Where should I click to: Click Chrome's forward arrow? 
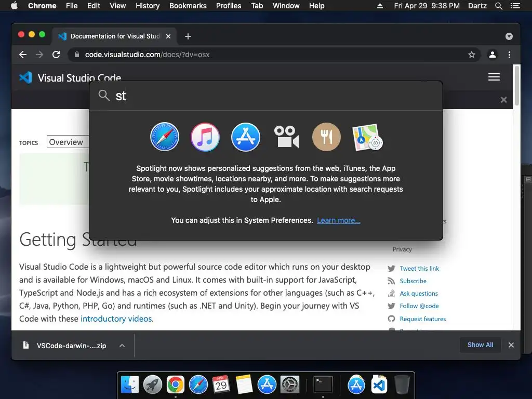click(x=39, y=55)
